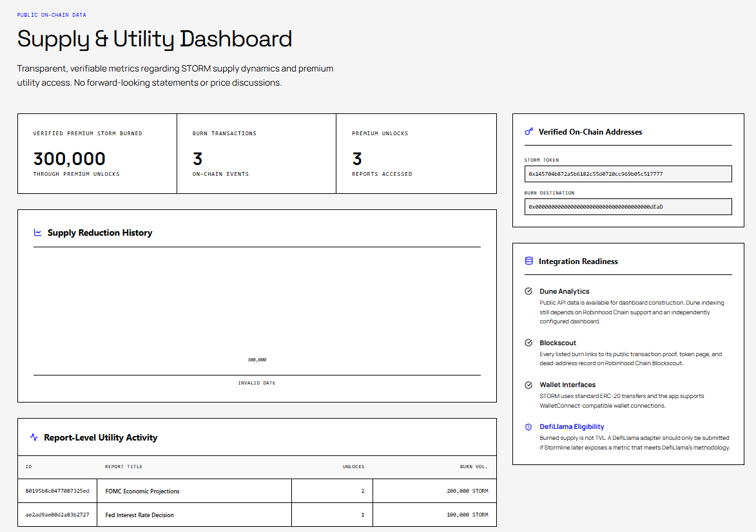Viewport: 756px width, 532px height.
Task: Click the STORM TOKEN field label
Action: point(541,160)
